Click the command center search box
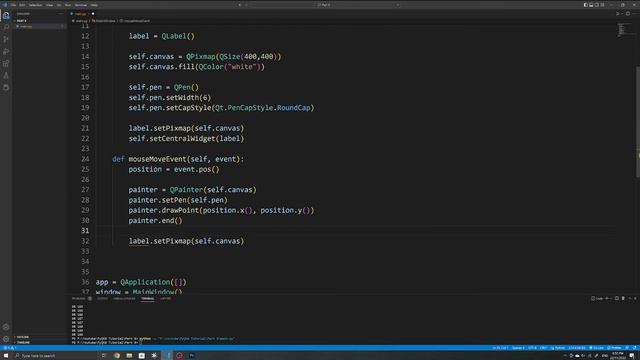Viewport: 640px width, 360px height. [x=325, y=5]
